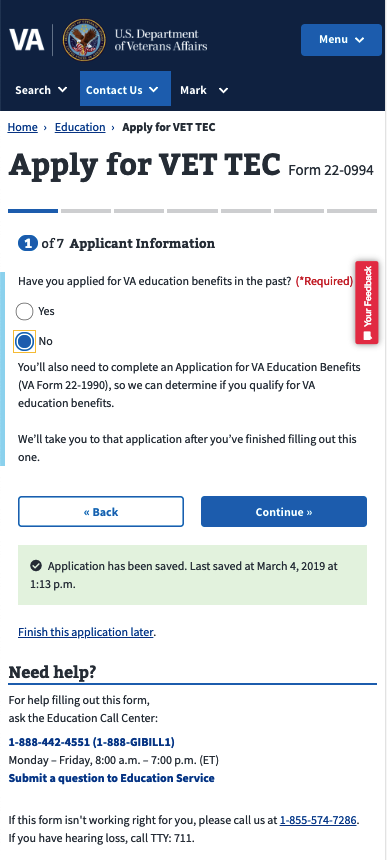Open the red Your Feedback tab

[x=367, y=302]
